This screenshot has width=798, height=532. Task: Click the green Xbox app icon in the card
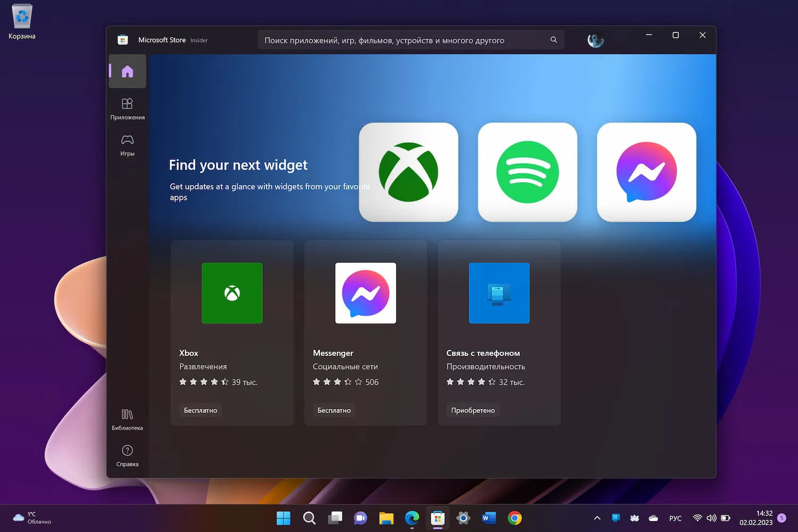[x=232, y=293]
